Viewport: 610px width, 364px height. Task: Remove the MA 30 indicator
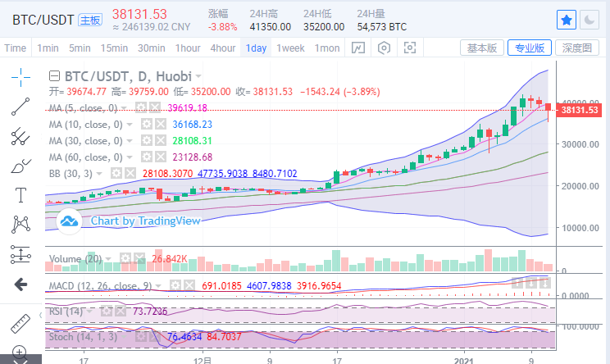point(161,140)
